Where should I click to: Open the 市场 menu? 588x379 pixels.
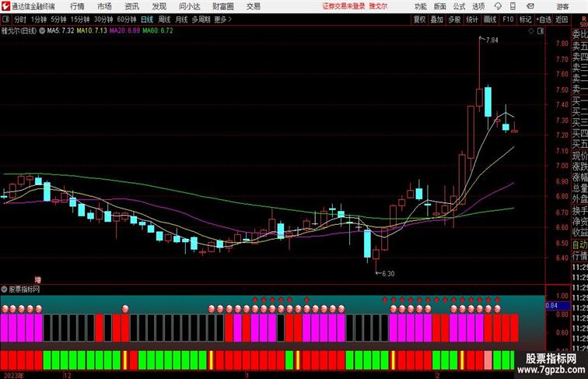coord(104,6)
